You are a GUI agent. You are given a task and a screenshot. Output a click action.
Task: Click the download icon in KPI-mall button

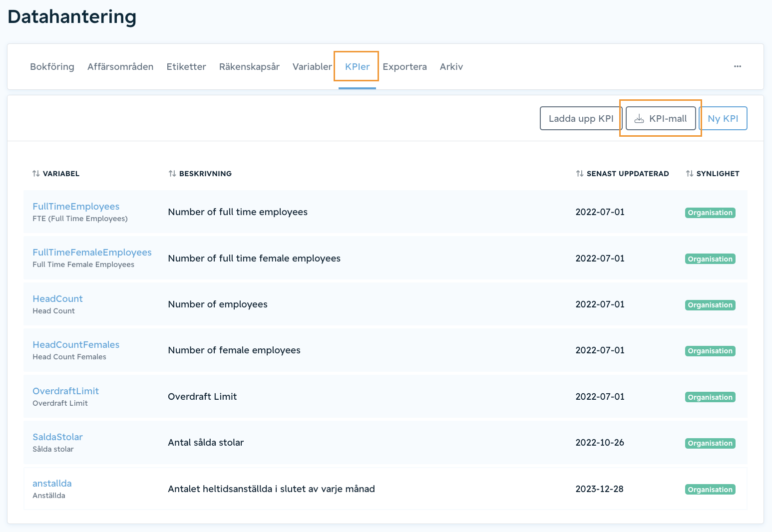pyautogui.click(x=639, y=119)
